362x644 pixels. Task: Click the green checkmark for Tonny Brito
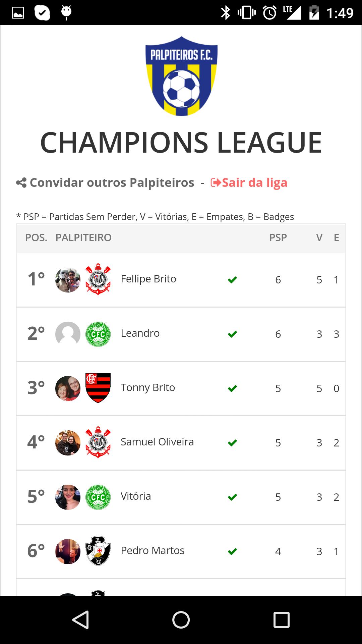pyautogui.click(x=232, y=388)
